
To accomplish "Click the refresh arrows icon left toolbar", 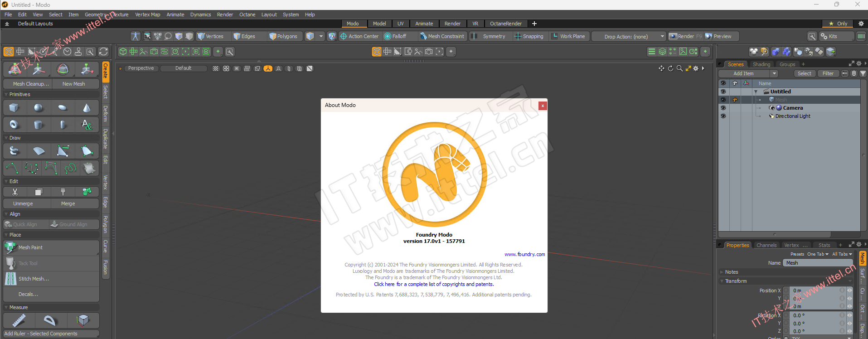I will (x=104, y=52).
